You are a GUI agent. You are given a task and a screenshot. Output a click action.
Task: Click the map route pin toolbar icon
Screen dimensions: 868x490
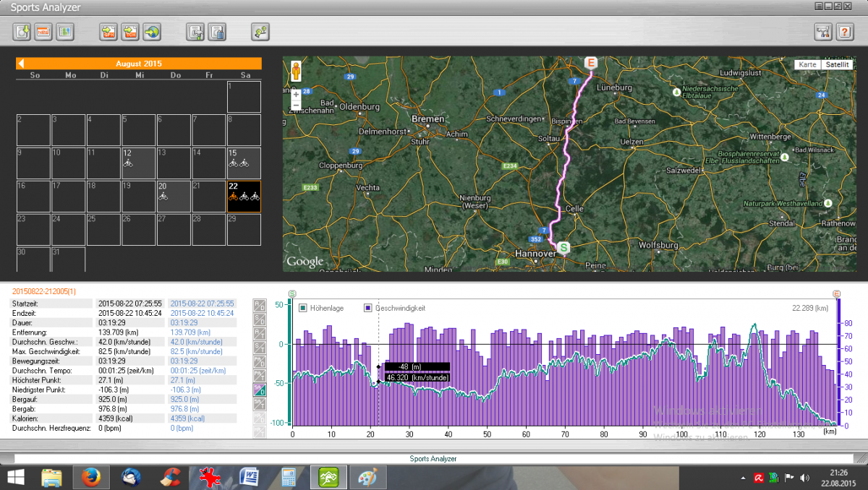coord(260,32)
